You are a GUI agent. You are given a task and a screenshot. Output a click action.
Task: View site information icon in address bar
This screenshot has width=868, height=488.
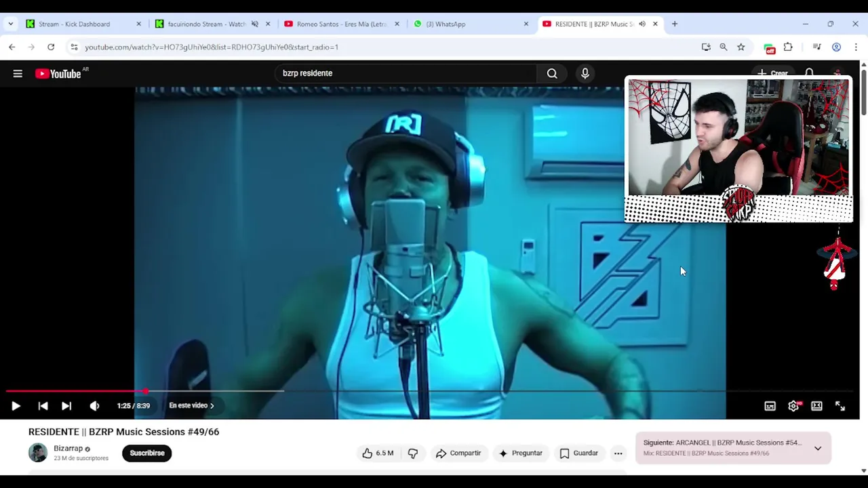[74, 47]
